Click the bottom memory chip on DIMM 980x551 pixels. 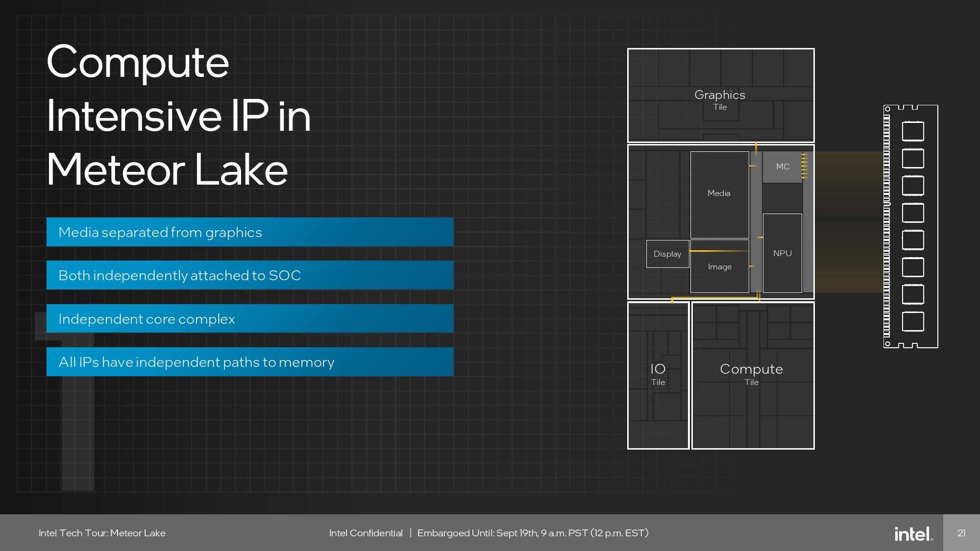pos(913,321)
